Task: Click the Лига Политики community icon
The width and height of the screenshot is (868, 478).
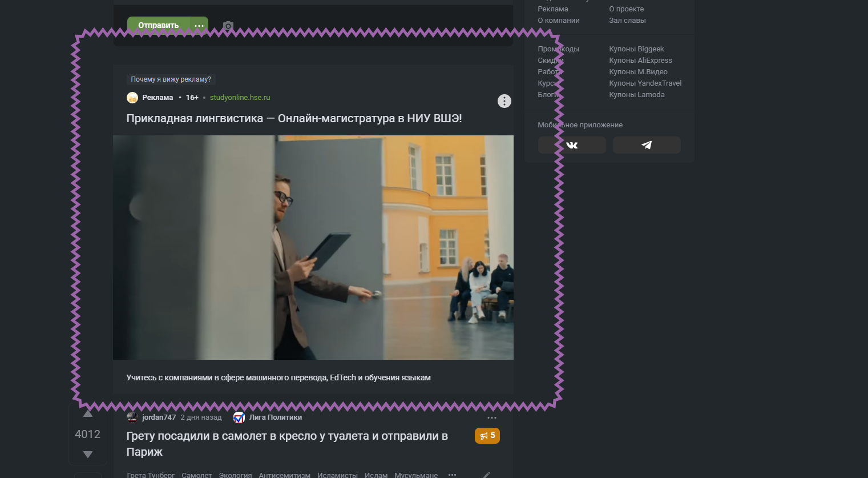Action: (238, 417)
